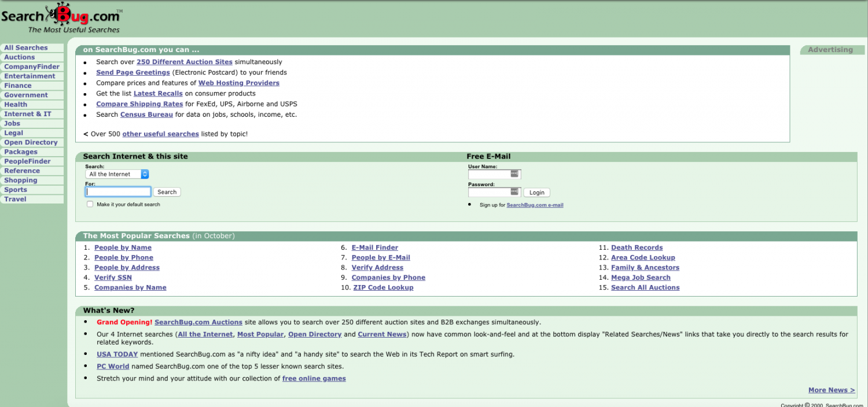868x407 pixels.
Task: Open the E-Mail Finder link
Action: [x=375, y=247]
